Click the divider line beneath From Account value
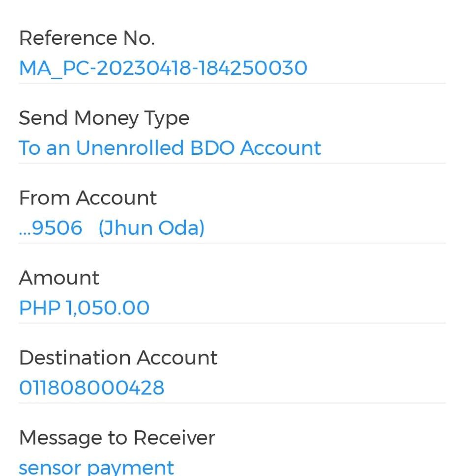Viewport: 464px width, 476px height. click(232, 243)
